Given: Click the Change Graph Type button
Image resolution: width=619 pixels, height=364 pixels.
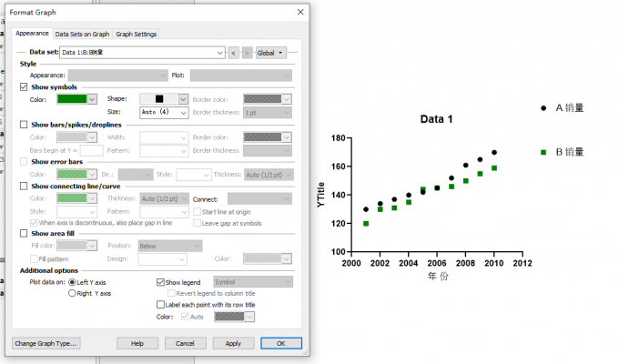Looking at the screenshot, I should tap(46, 343).
